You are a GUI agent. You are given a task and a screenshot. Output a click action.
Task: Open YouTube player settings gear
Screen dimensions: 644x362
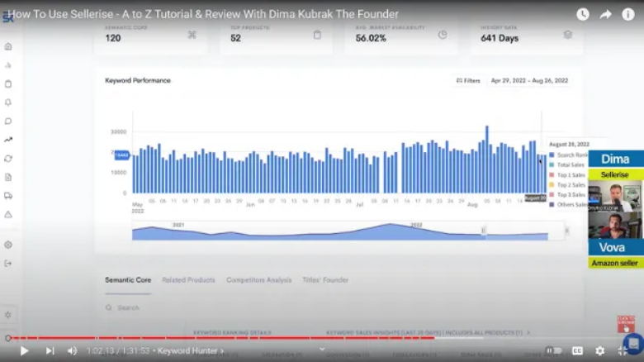click(x=600, y=351)
